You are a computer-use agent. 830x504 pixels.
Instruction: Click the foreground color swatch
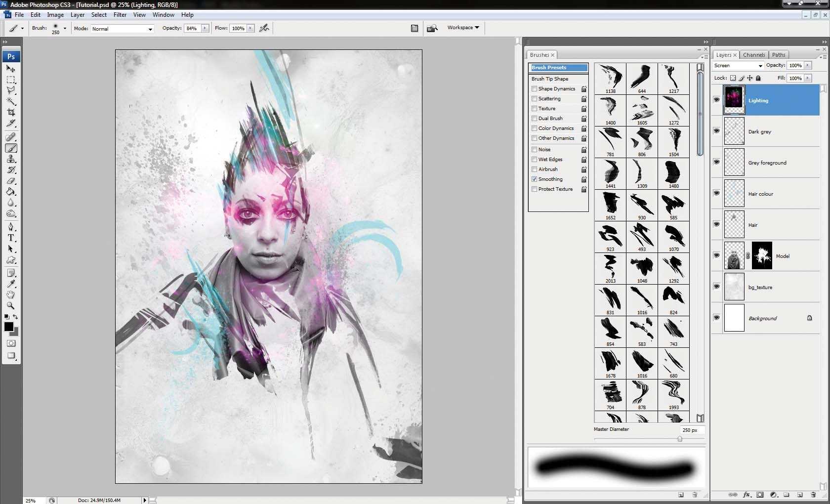(9, 327)
